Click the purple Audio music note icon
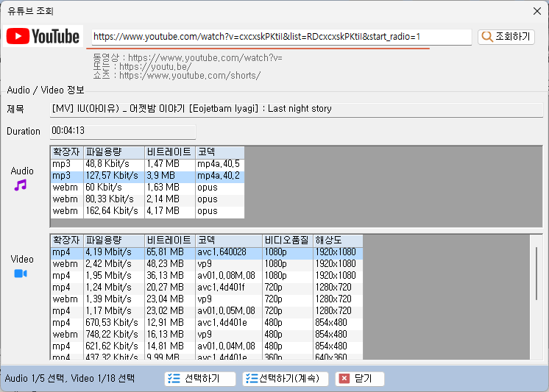The width and height of the screenshot is (549, 392). (21, 185)
